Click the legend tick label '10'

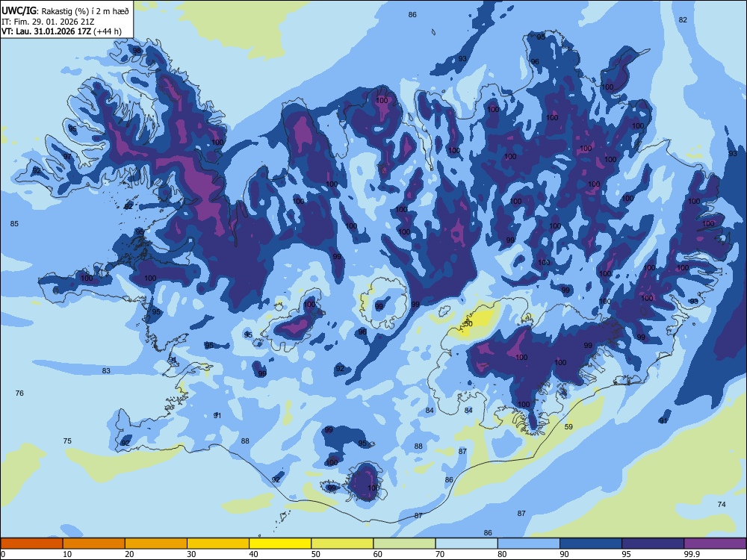[x=67, y=554]
